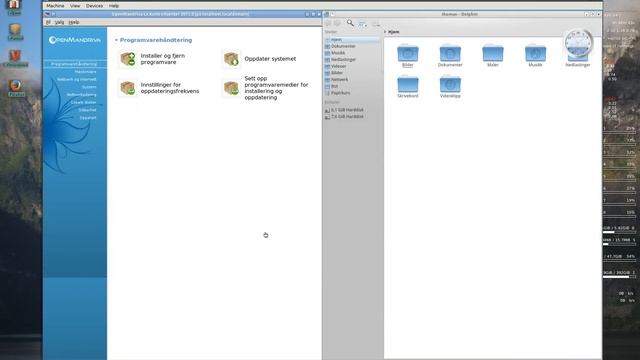The height and width of the screenshot is (360, 640).
Task: Open the Musikk folder icon in Dolphin
Action: (x=536, y=53)
